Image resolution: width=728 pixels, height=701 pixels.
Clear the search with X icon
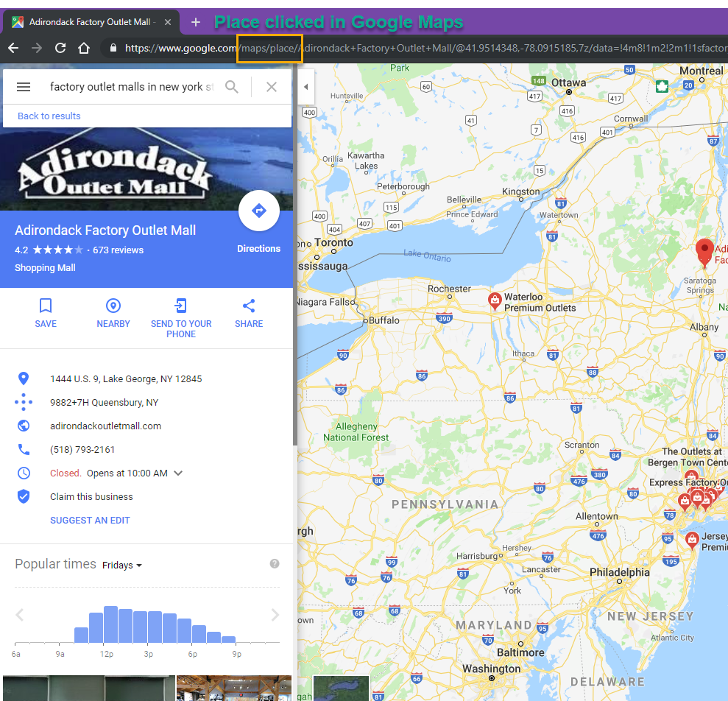click(272, 87)
